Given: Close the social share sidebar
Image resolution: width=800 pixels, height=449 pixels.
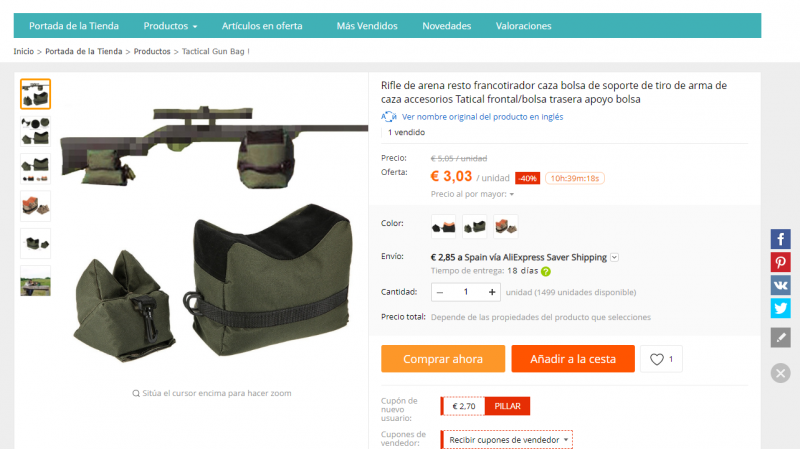Looking at the screenshot, I should tap(780, 373).
